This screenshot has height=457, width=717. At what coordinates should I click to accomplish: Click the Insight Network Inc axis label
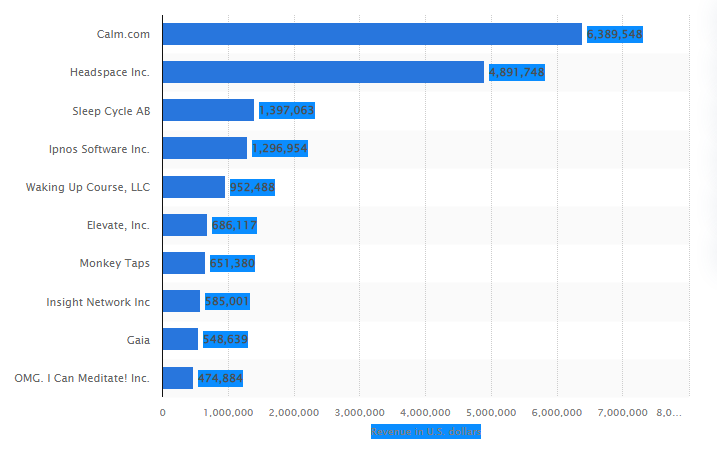(x=98, y=302)
